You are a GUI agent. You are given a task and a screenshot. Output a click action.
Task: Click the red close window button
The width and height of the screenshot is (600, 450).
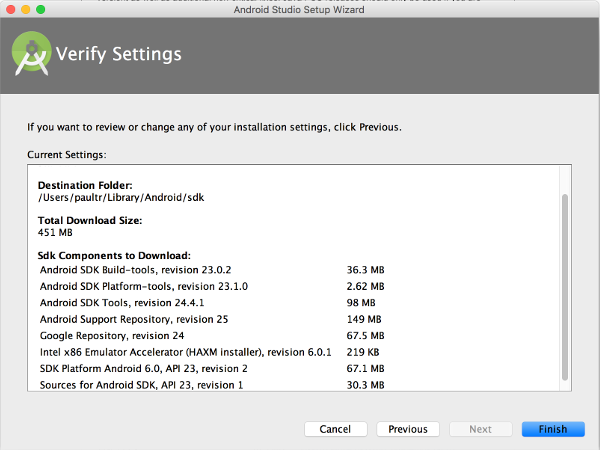tap(11, 10)
